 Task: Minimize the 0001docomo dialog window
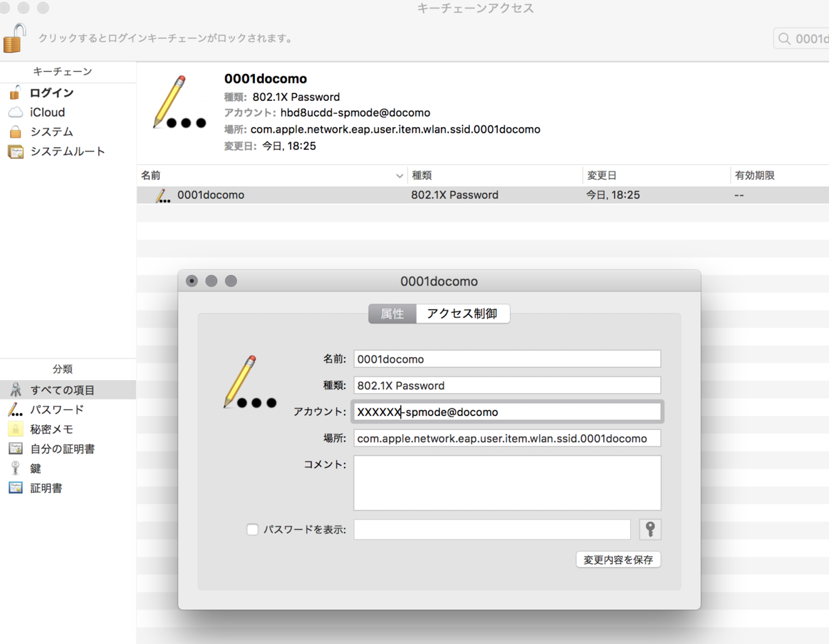click(x=211, y=281)
